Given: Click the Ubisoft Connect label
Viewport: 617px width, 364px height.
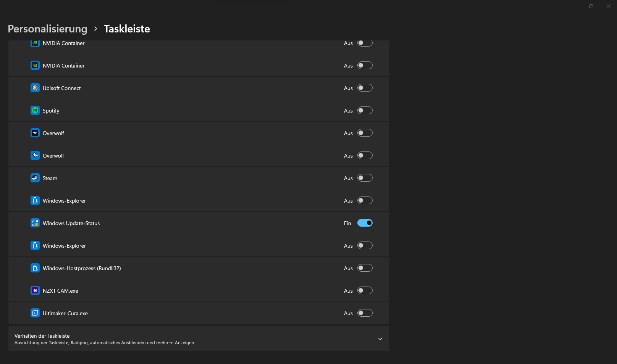Looking at the screenshot, I should coord(62,88).
